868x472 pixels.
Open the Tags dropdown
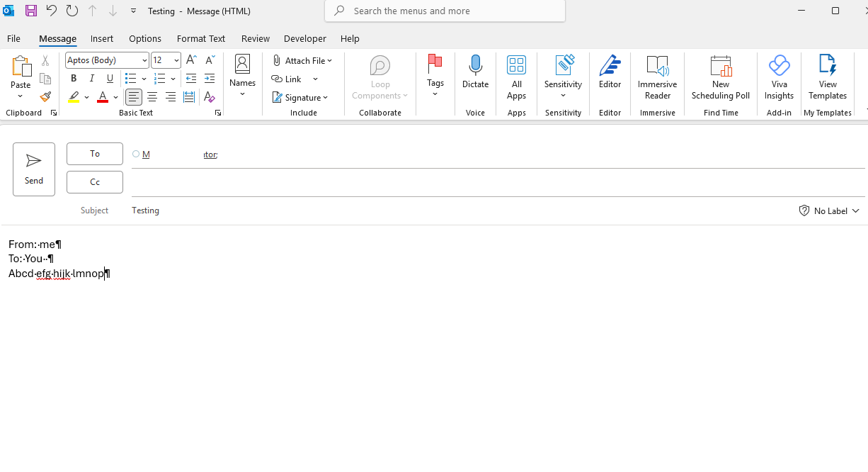[435, 75]
